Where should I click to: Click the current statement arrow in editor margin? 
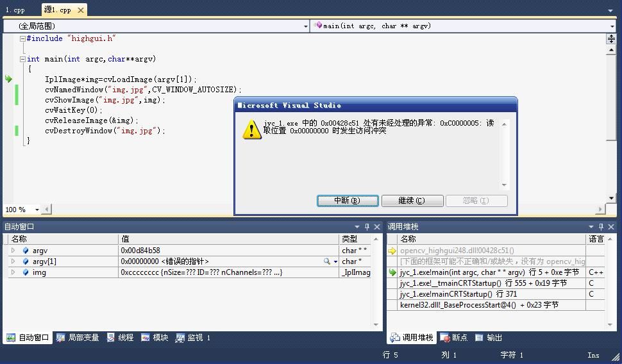tap(8, 79)
